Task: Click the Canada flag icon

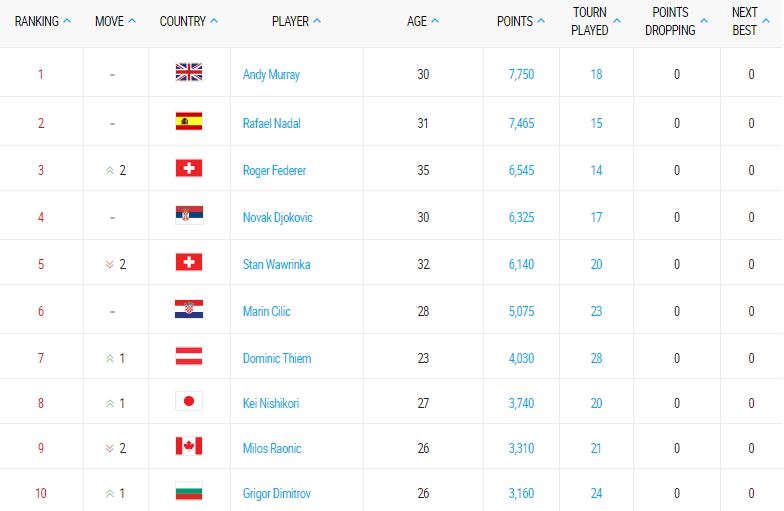Action: [189, 446]
